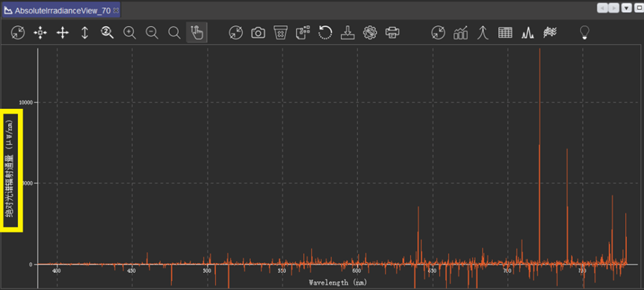
Task: Click the circular reset arrow icon
Action: [325, 33]
